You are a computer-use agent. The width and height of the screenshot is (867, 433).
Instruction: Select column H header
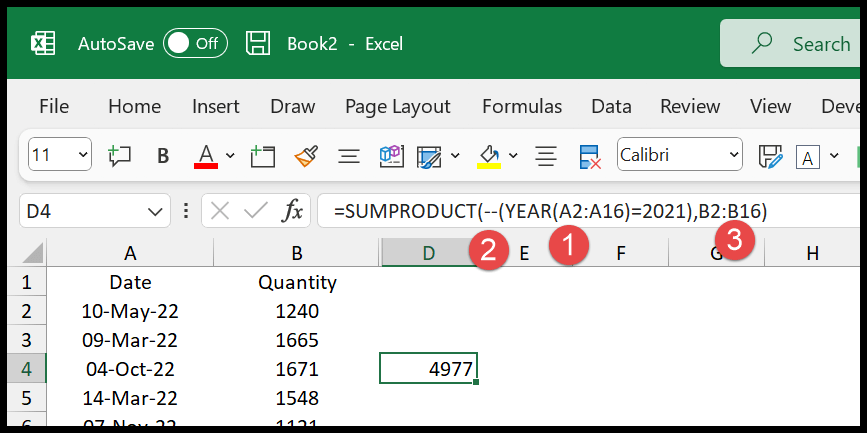(812, 253)
